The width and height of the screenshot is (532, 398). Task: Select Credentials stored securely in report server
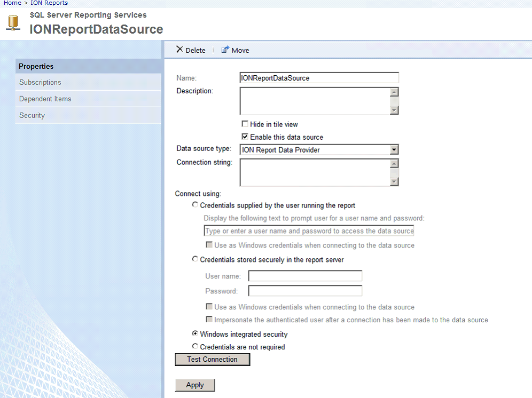coord(195,259)
